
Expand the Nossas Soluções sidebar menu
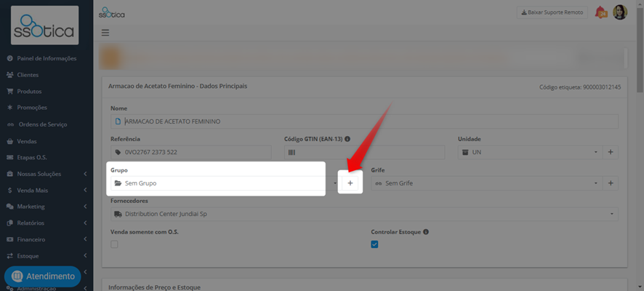pos(47,174)
